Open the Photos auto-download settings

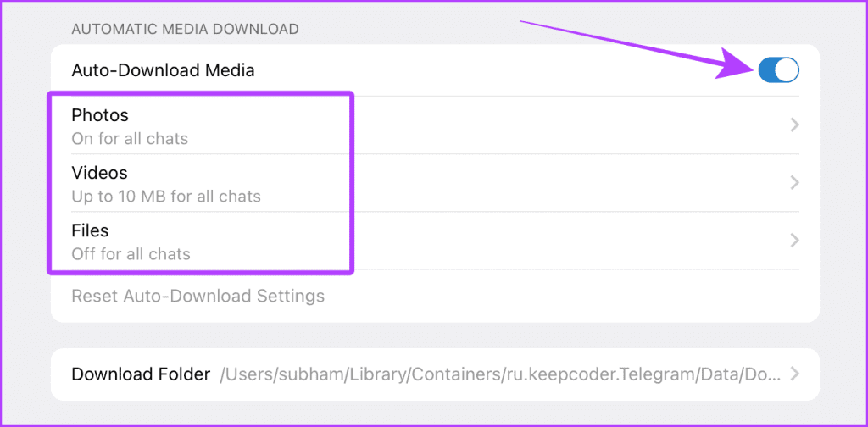(435, 125)
